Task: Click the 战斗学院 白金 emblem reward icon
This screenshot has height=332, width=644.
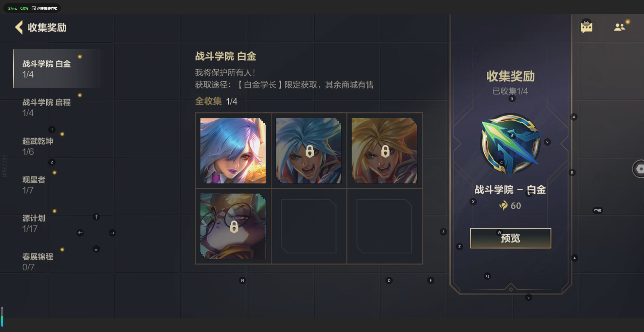Action: coord(510,144)
